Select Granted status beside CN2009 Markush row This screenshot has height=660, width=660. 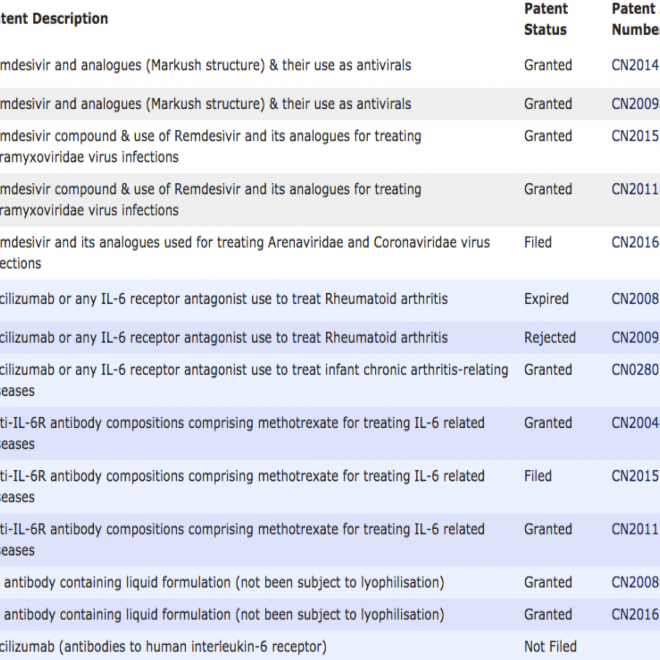tap(548, 104)
